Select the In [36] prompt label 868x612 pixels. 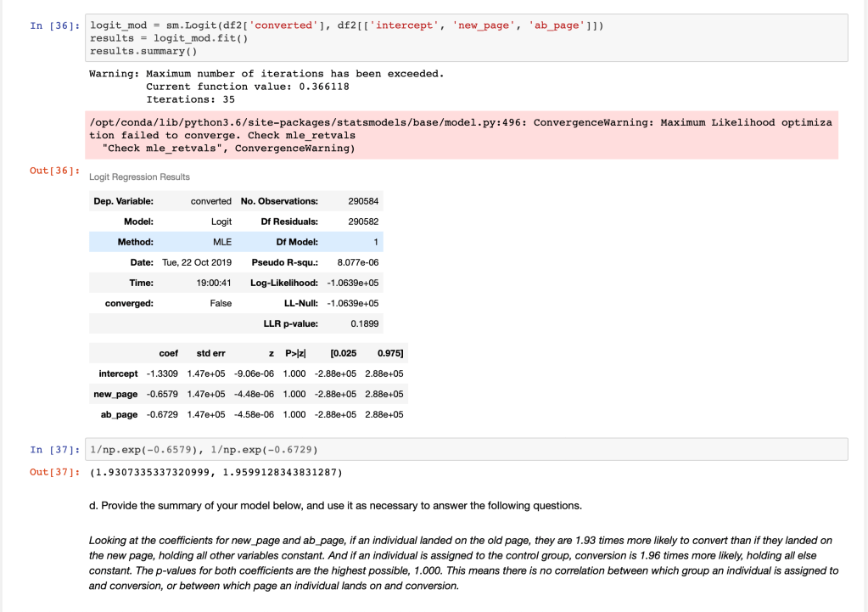tap(53, 25)
